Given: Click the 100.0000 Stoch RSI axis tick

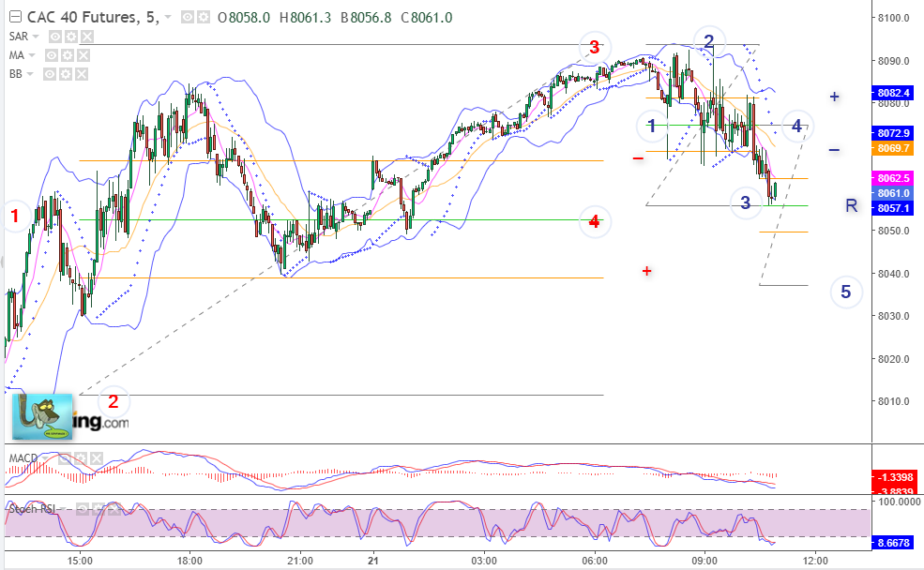Looking at the screenshot, I should (899, 502).
